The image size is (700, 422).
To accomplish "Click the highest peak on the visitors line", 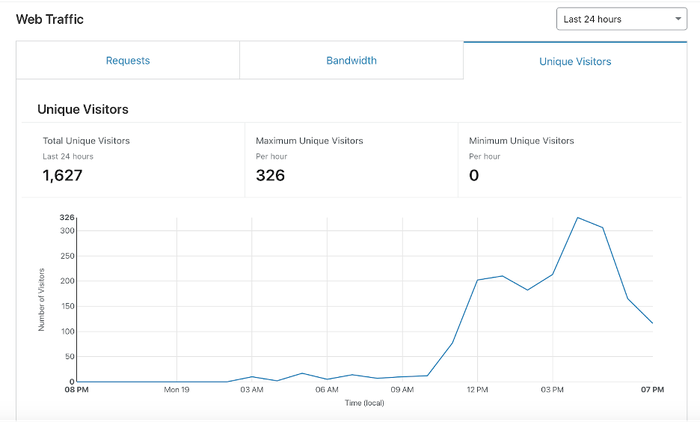I will 578,217.
